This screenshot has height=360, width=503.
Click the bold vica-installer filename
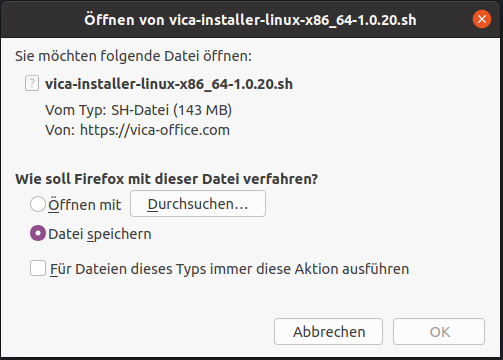point(169,84)
